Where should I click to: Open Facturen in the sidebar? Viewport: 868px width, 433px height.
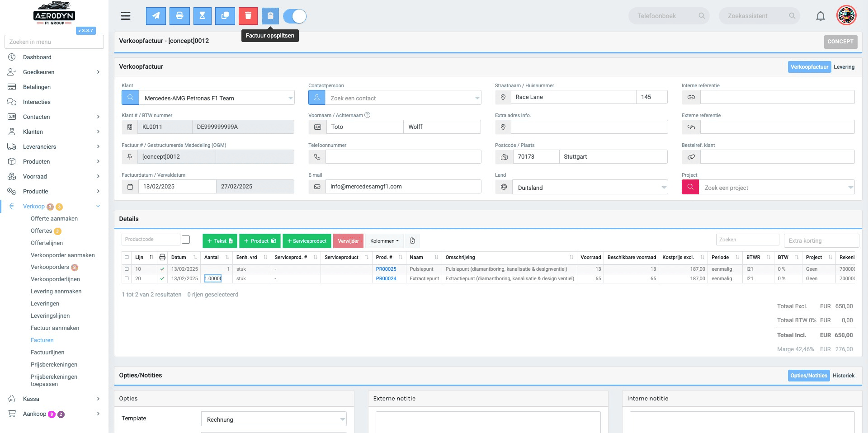[42, 340]
